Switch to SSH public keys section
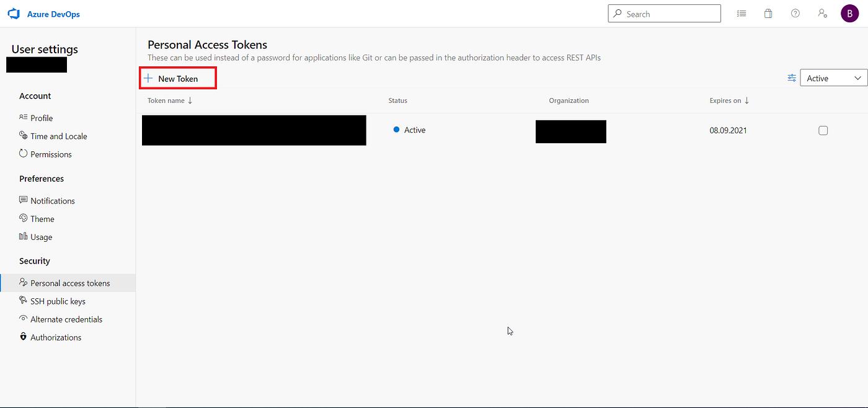The width and height of the screenshot is (868, 408). [58, 301]
